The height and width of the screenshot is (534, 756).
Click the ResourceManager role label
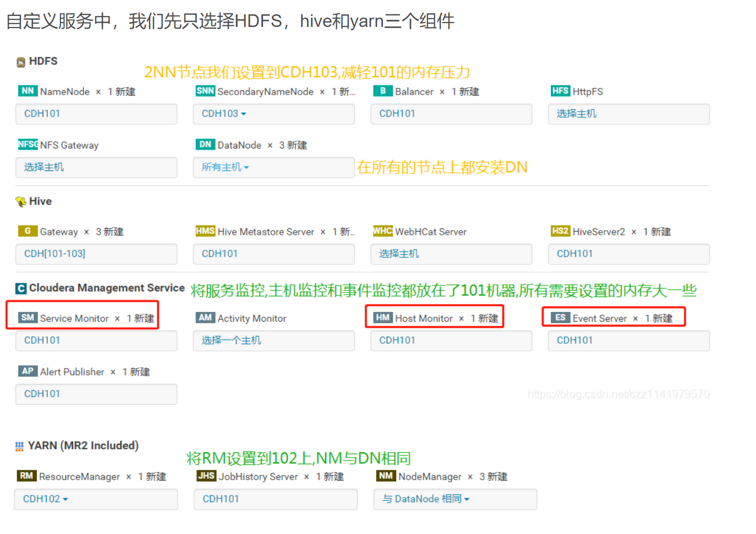point(79,477)
